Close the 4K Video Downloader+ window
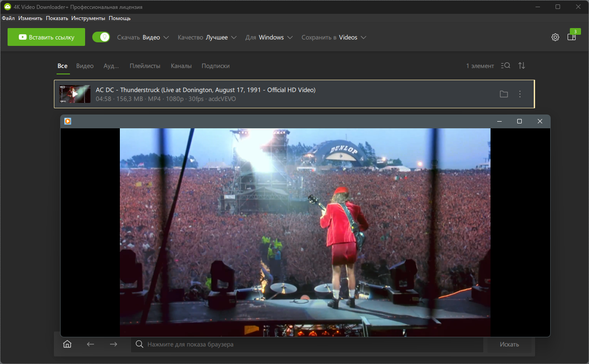Screen dimensions: 589x364 [578, 7]
